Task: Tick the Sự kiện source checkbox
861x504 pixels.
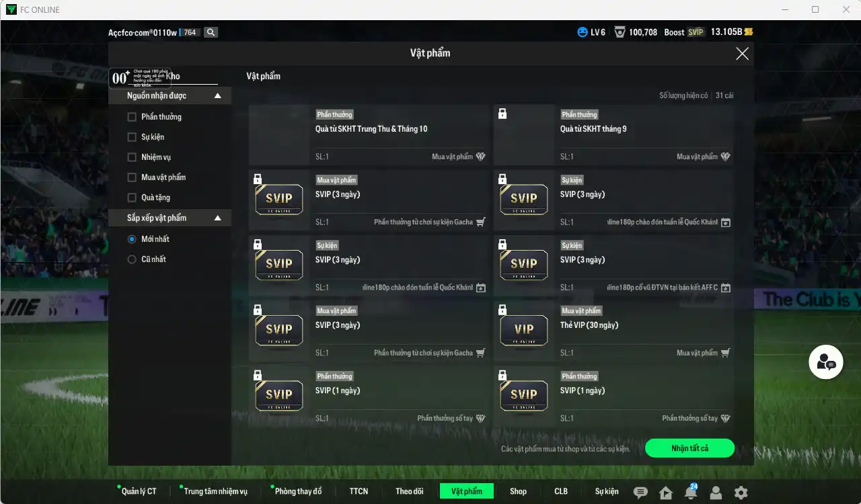Action: [x=132, y=137]
